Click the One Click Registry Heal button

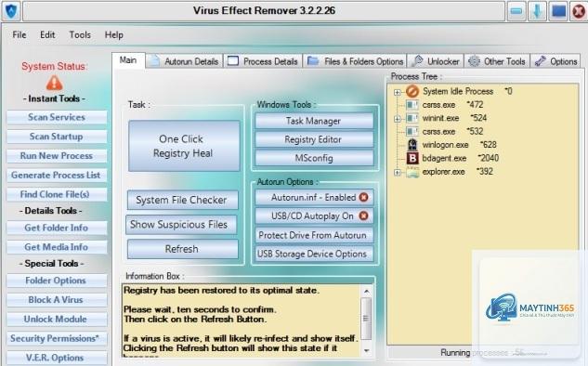[184, 146]
